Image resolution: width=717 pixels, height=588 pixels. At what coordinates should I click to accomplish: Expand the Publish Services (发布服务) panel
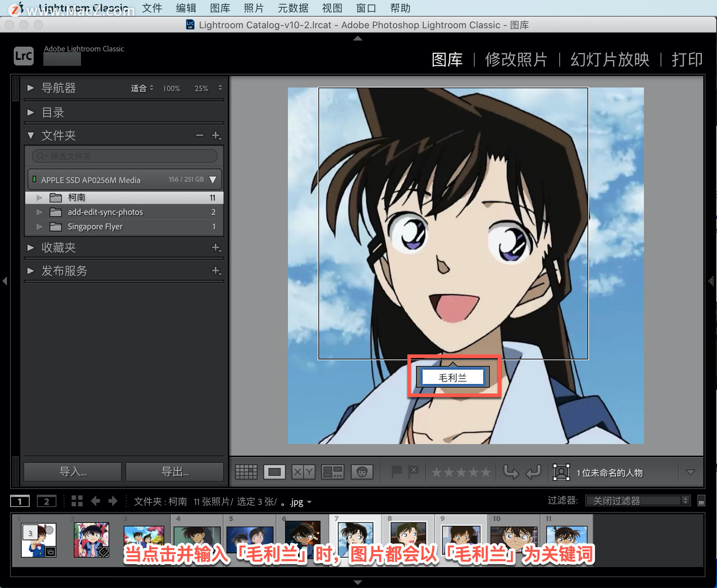point(31,271)
